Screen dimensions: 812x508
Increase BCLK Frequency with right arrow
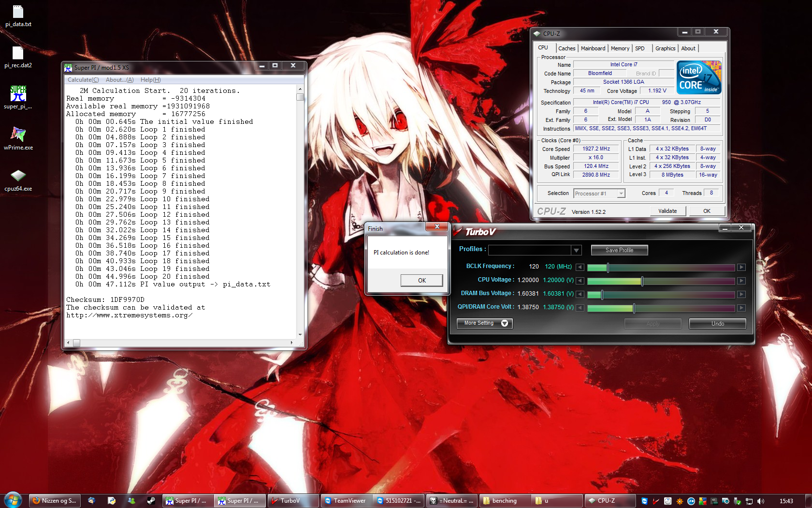tap(741, 267)
